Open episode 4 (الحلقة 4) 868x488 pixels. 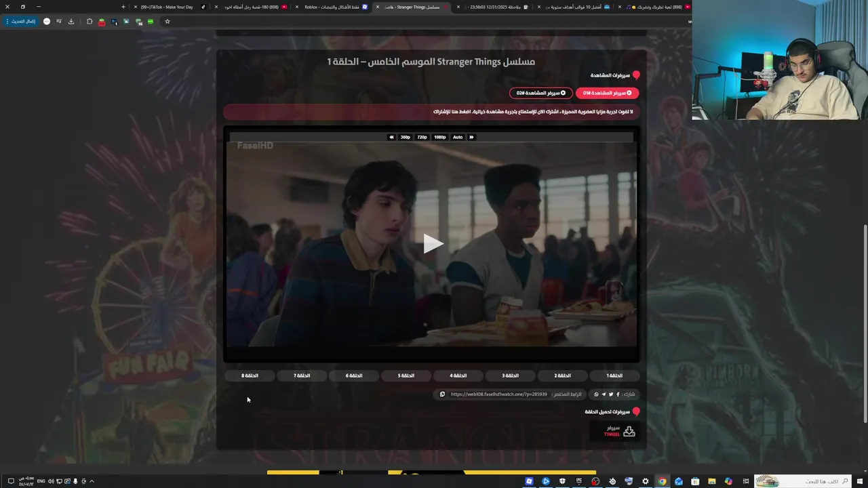[458, 375]
